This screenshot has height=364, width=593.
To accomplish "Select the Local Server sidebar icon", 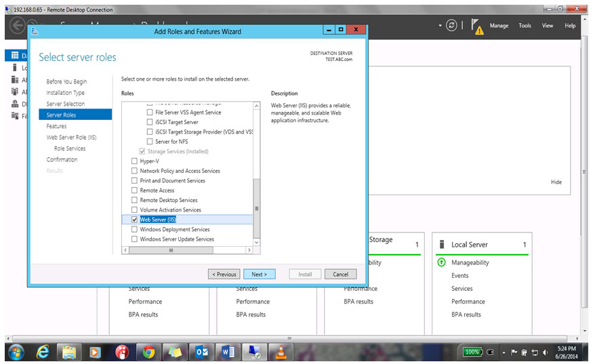I will (x=15, y=68).
